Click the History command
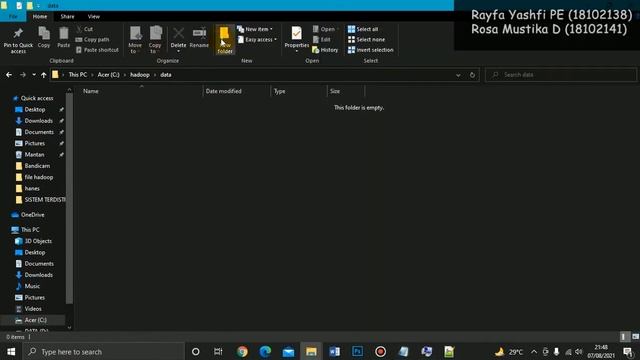This screenshot has height=360, width=640. coord(325,50)
